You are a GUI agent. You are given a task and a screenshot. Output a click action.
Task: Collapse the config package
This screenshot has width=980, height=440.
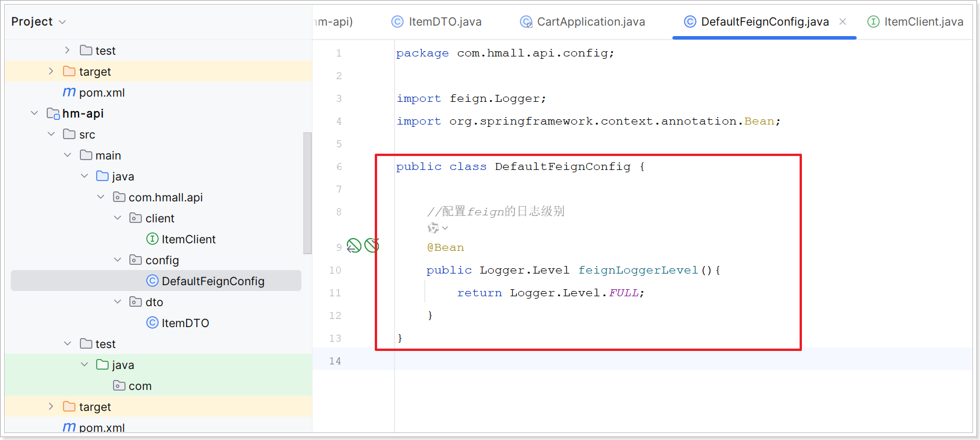pos(118,260)
